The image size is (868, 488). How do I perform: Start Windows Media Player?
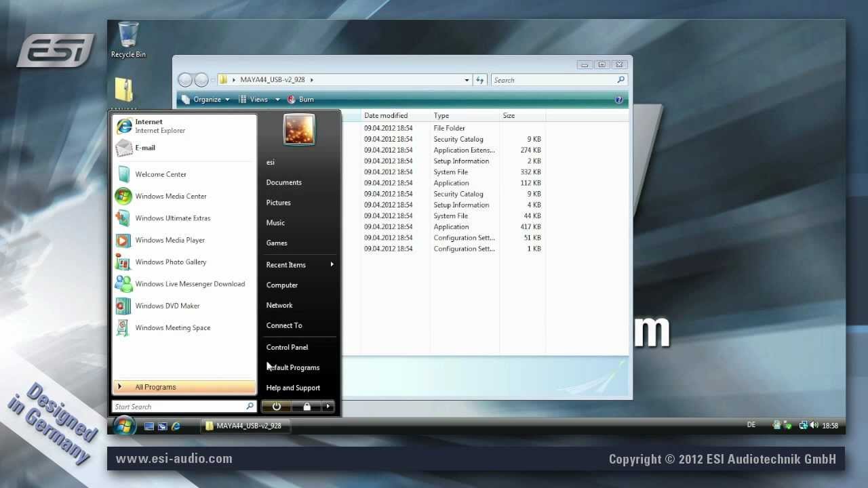click(184, 240)
